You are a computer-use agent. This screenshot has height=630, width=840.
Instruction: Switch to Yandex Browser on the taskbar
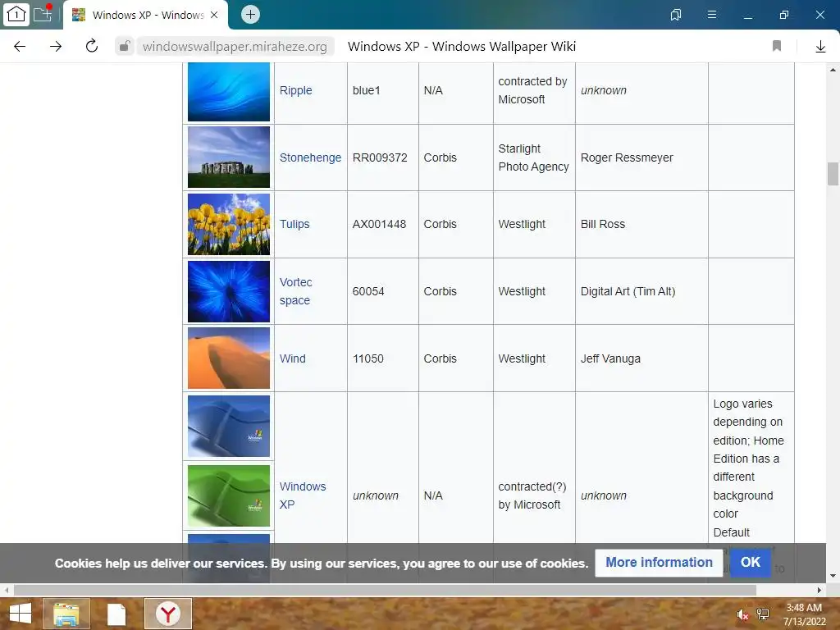pos(168,614)
